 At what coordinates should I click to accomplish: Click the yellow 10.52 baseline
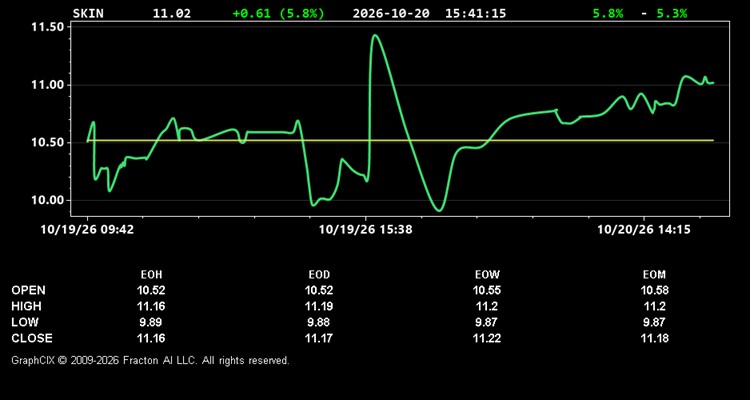pyautogui.click(x=400, y=140)
